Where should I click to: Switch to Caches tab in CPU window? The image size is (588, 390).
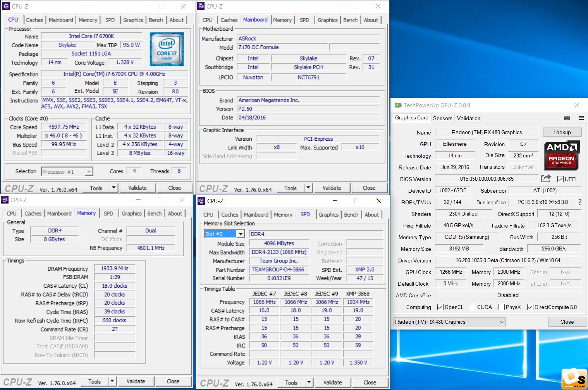(34, 20)
